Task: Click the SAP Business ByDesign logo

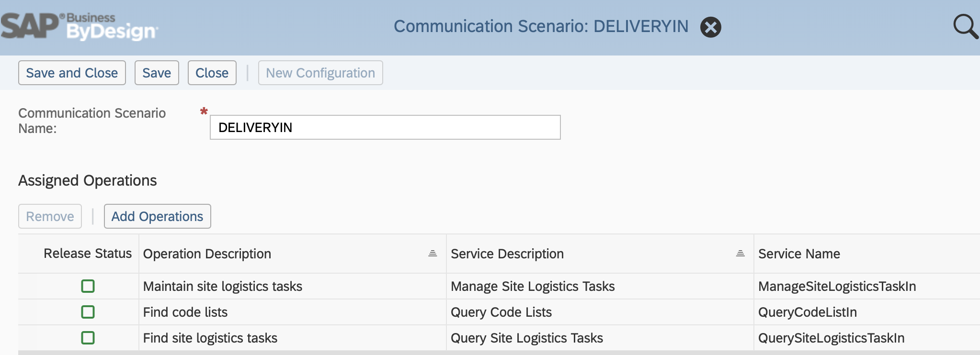Action: [79, 26]
